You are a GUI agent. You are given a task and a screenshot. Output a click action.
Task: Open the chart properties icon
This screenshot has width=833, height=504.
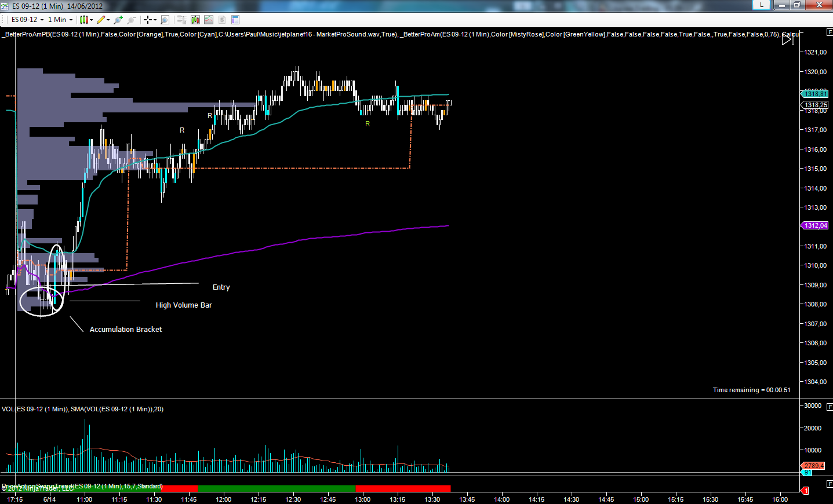(235, 20)
